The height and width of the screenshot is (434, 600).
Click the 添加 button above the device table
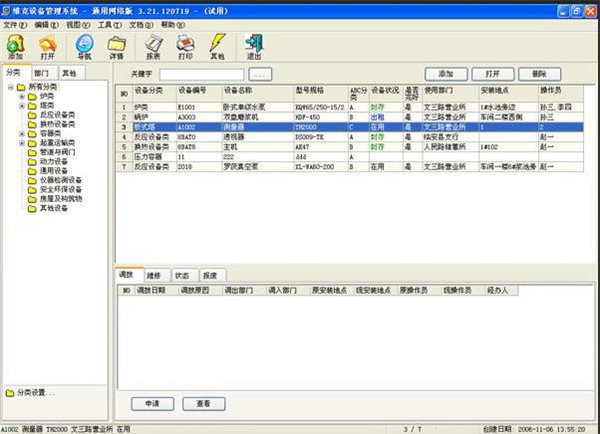click(446, 74)
